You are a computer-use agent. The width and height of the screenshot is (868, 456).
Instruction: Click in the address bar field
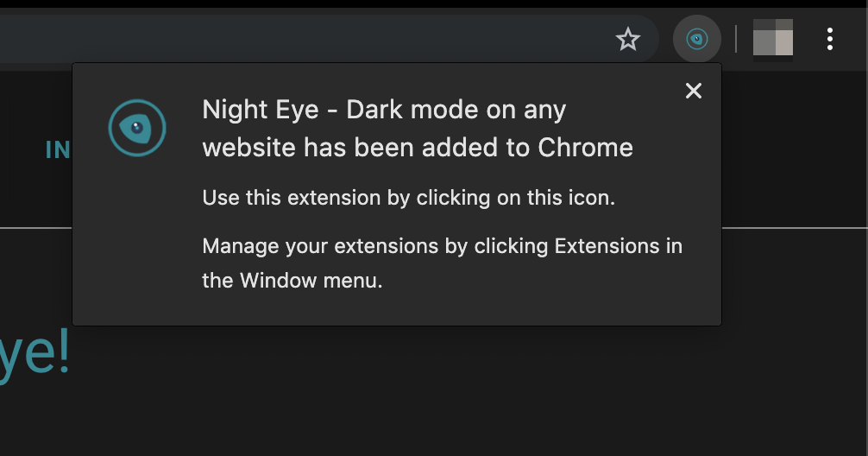[302, 39]
